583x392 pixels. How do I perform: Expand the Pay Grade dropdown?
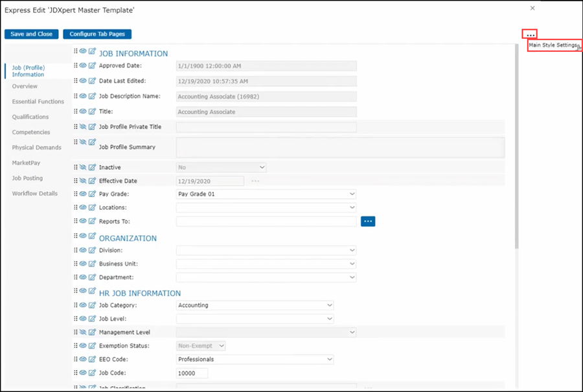(x=352, y=194)
